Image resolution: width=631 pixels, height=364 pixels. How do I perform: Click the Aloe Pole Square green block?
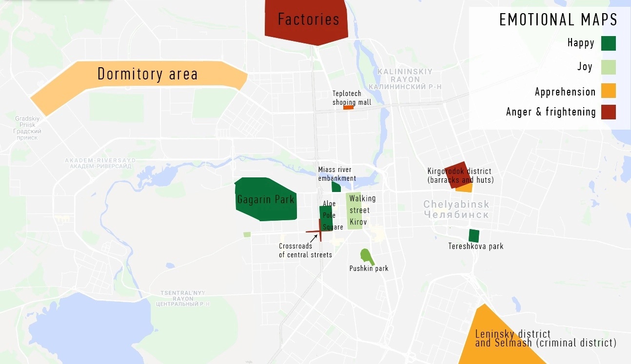coord(326,218)
